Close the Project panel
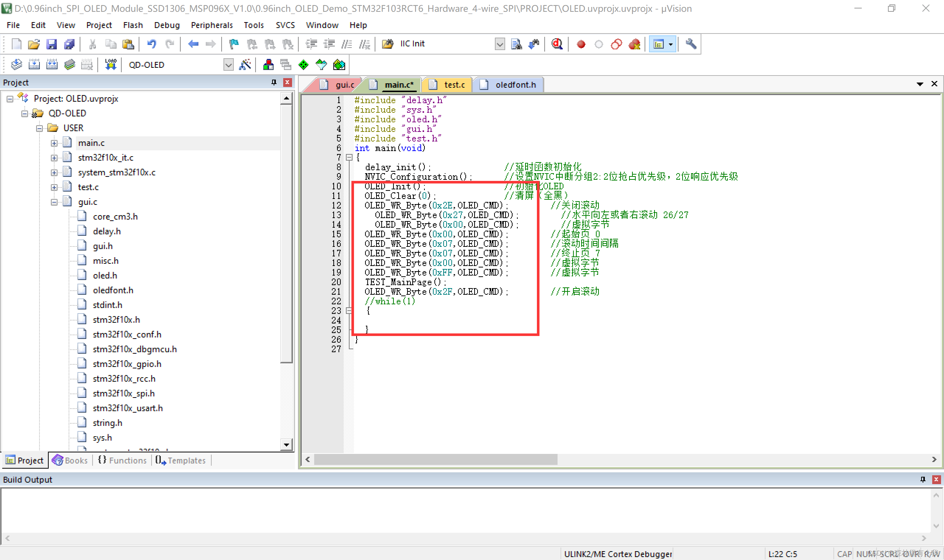The image size is (944, 560). [288, 82]
